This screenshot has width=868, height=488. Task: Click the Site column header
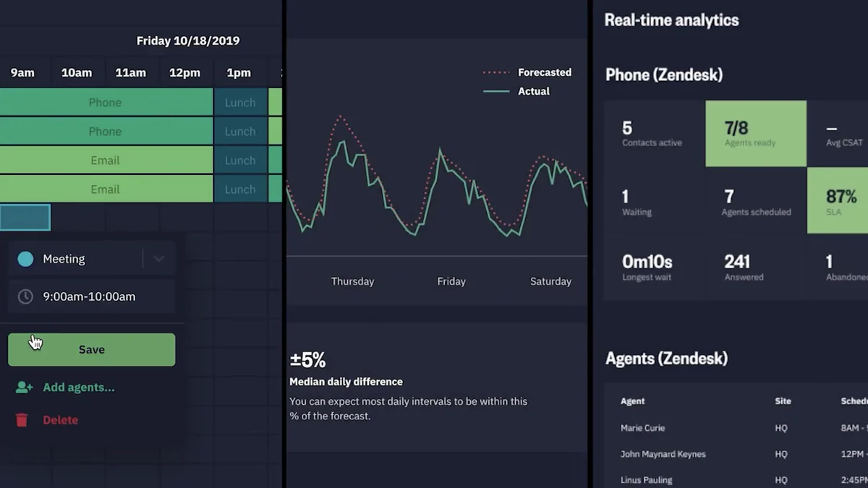tap(783, 401)
